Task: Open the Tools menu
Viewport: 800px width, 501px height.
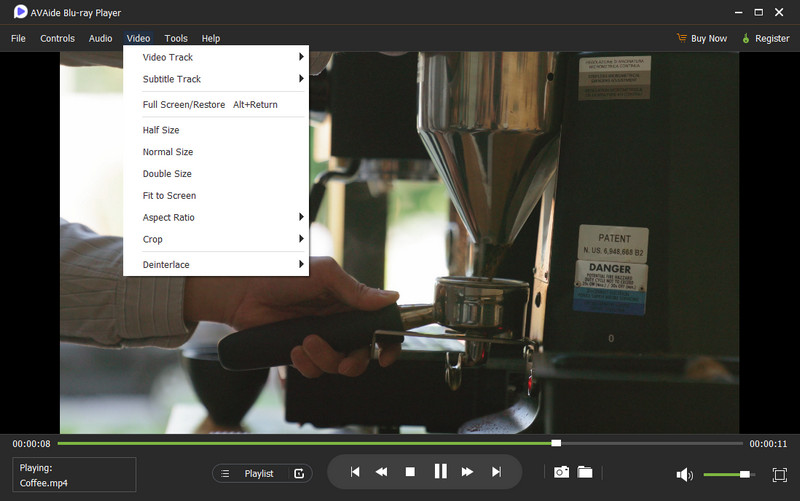Action: [175, 38]
